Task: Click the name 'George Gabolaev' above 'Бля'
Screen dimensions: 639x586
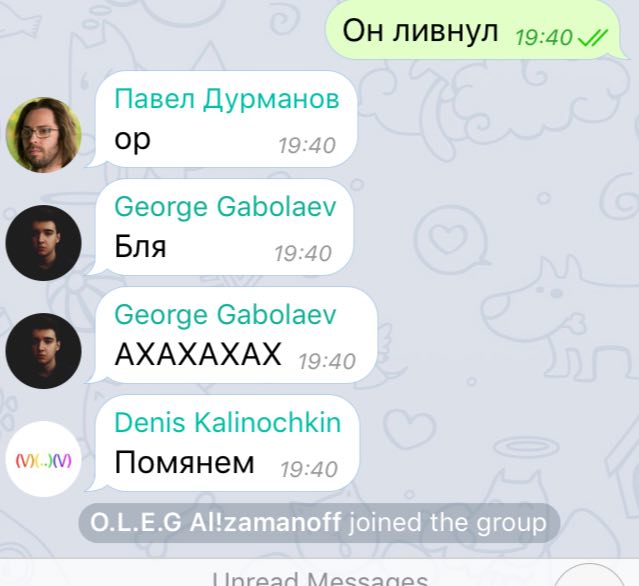Action: (225, 207)
